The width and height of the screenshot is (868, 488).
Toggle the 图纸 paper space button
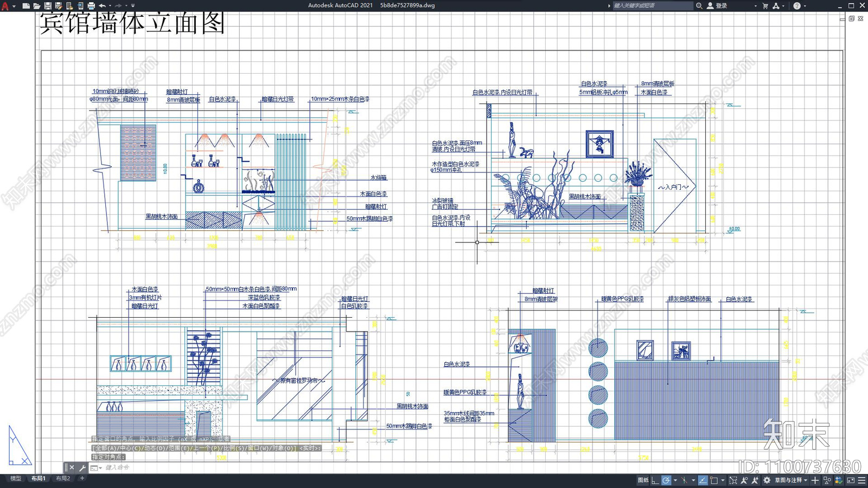pos(643,480)
